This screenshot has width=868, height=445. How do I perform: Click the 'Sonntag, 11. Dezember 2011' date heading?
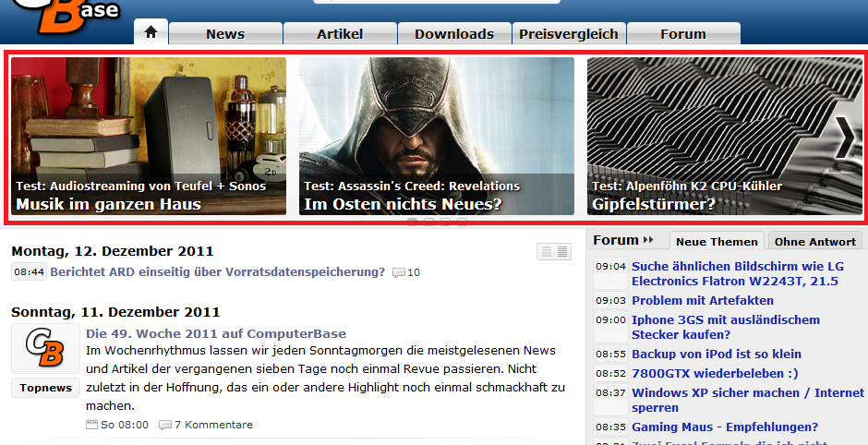tap(115, 312)
